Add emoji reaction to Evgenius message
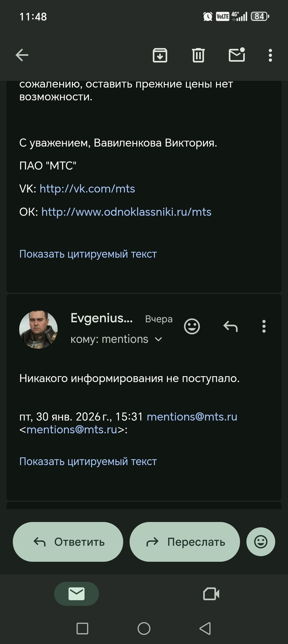288x644 pixels. (192, 326)
